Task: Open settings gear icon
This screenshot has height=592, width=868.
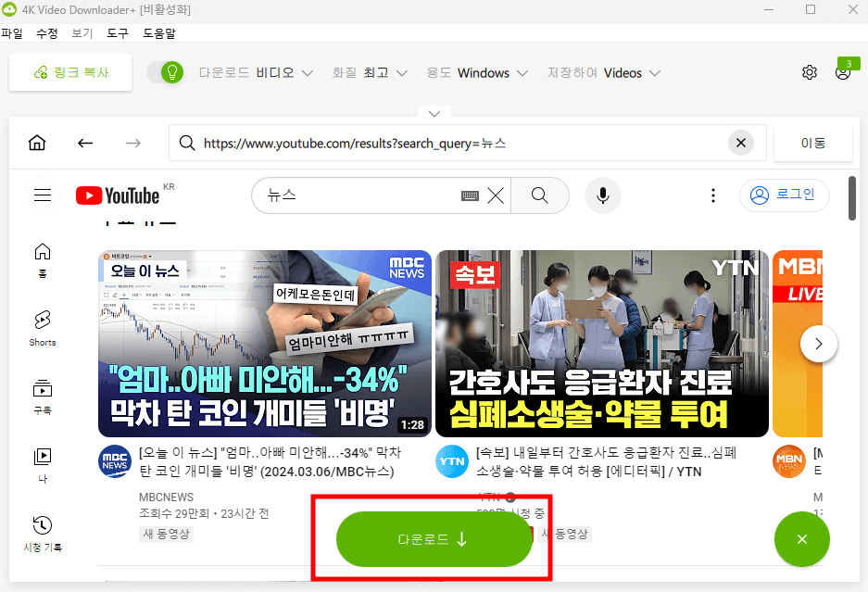Action: (810, 72)
